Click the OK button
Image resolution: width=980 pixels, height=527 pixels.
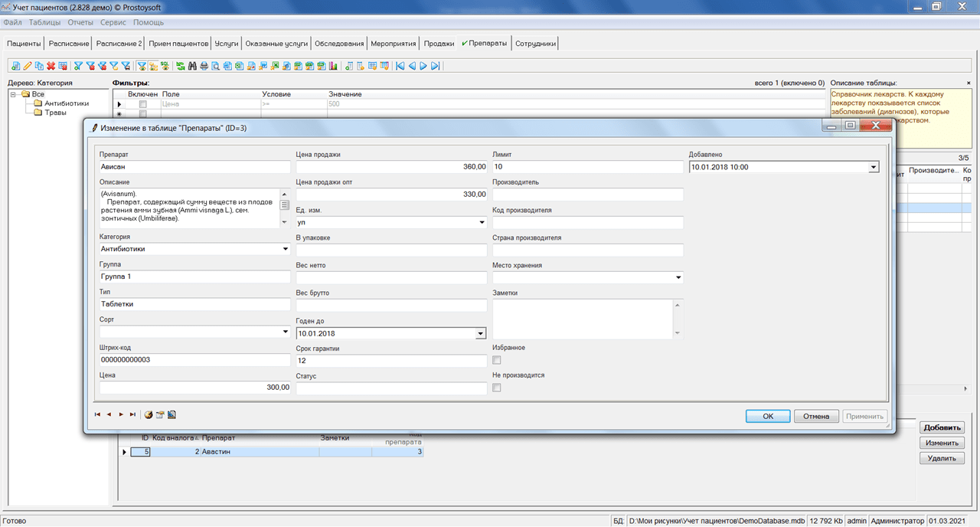[768, 416]
